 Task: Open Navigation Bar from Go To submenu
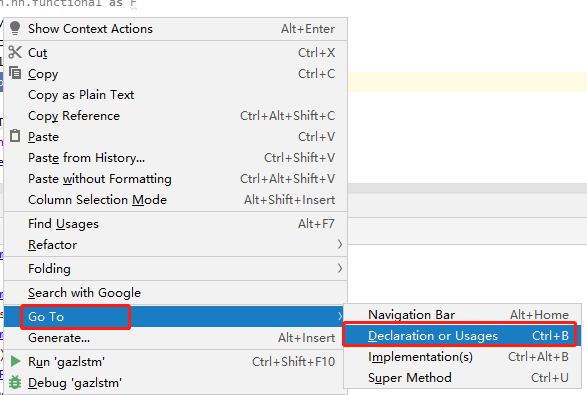[x=462, y=315]
